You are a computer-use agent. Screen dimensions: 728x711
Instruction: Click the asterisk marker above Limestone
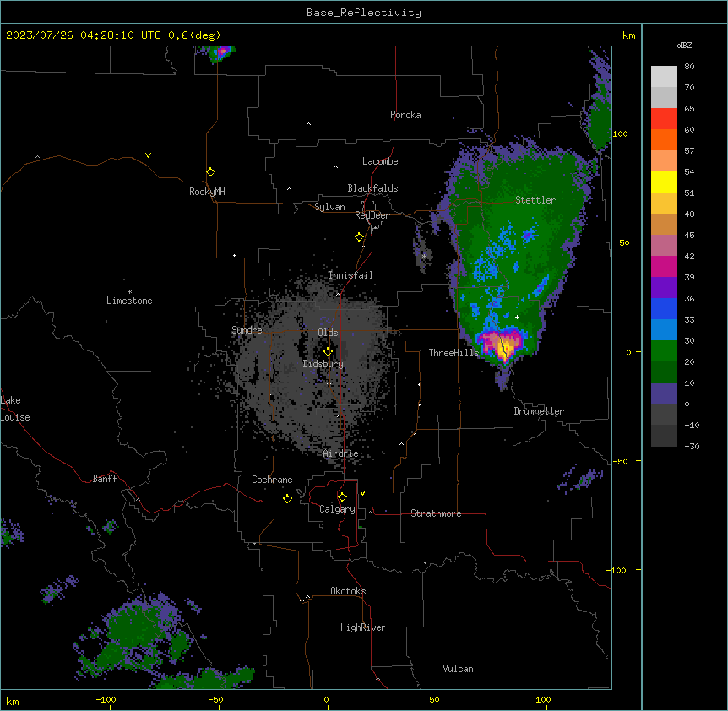pos(129,292)
